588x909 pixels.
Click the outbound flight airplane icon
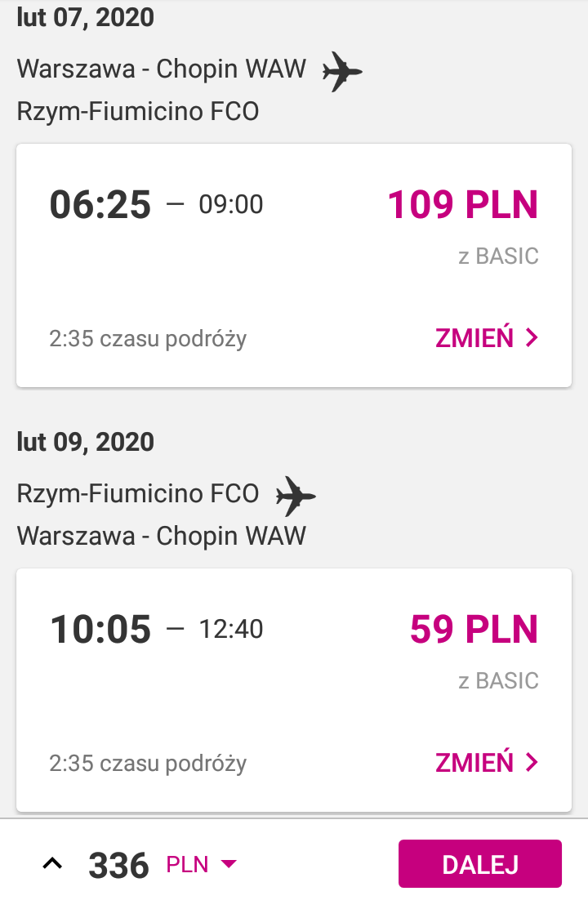(342, 71)
